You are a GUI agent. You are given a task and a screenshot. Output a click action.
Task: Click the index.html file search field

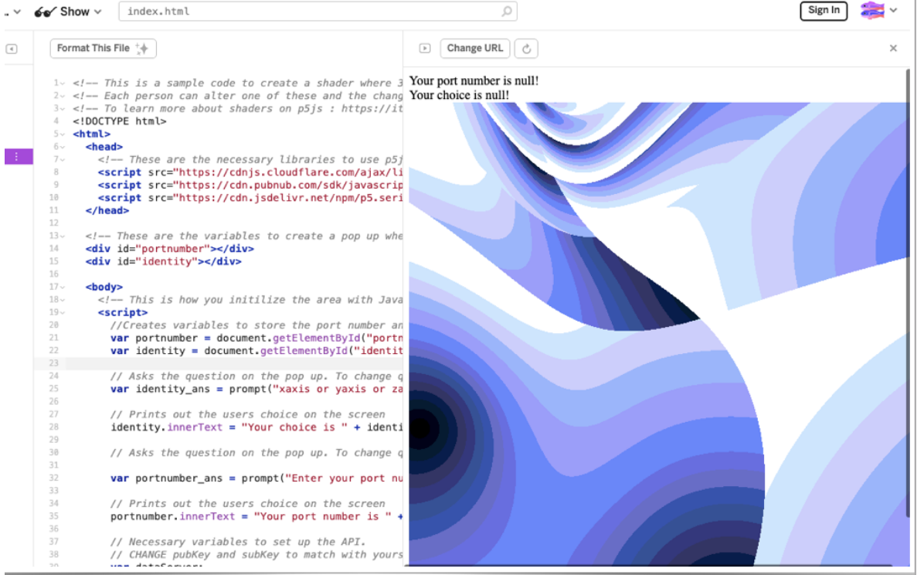point(318,11)
